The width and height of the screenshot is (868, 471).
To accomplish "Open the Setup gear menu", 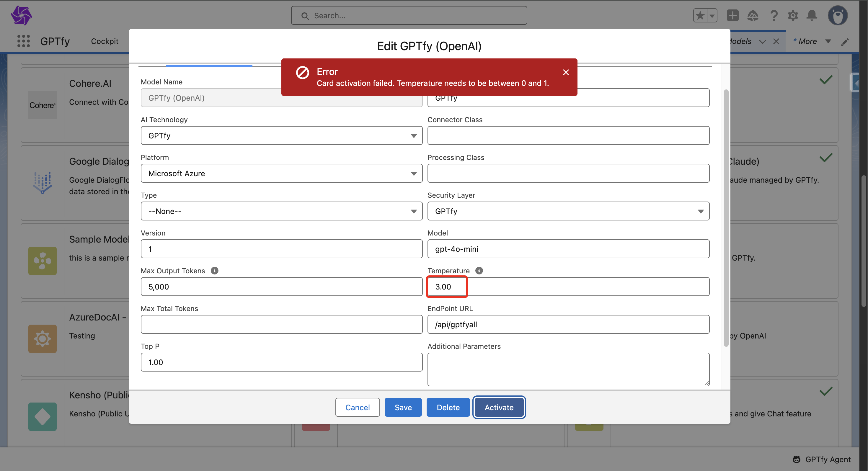I will click(x=792, y=16).
